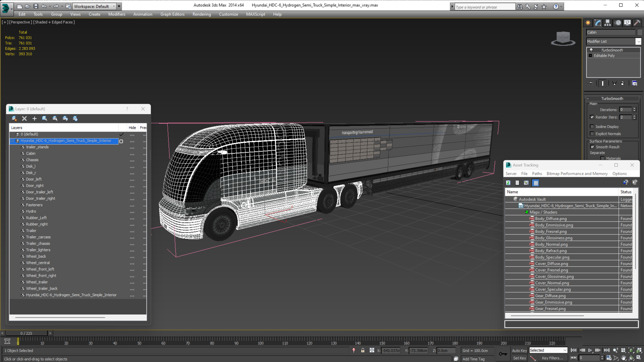Switch Asset Tracking to table view icon
The image size is (644, 362).
click(536, 183)
